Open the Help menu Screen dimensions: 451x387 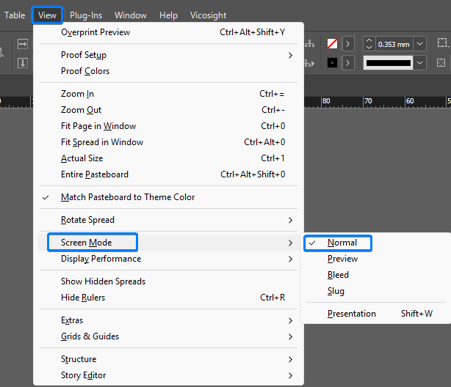(x=168, y=15)
